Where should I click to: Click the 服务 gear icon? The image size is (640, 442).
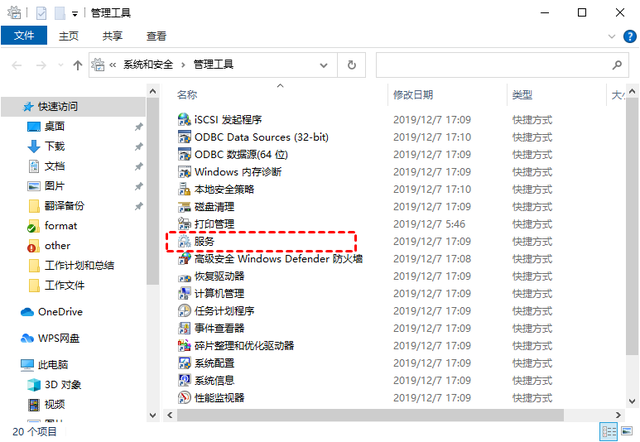pos(184,241)
